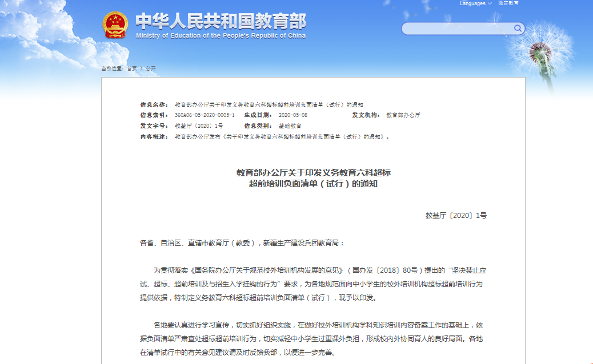Viewport: 593px width, 364px height.
Task: Select the index number 360A06-05-2020-0005-1
Action: [205, 115]
